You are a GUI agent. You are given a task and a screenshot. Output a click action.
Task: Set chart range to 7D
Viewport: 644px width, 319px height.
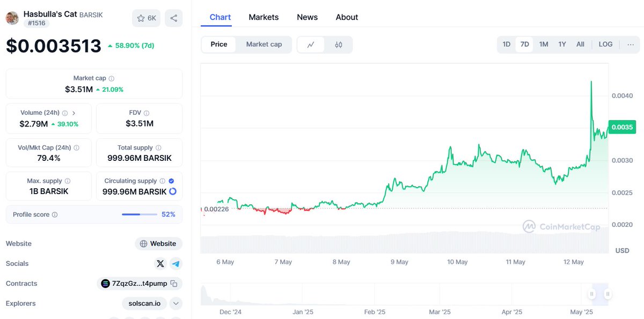[x=525, y=44]
